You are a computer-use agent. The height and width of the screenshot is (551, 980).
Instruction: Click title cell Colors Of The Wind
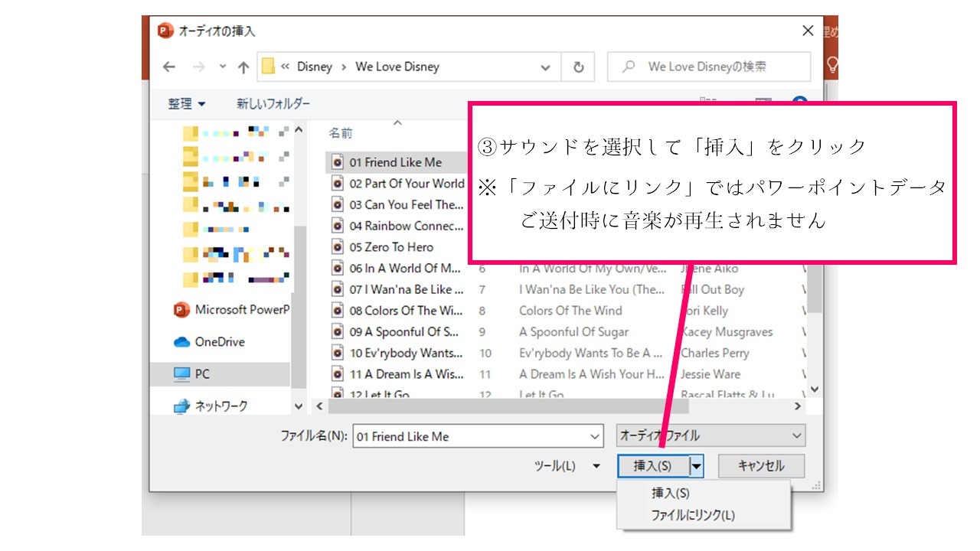(570, 311)
